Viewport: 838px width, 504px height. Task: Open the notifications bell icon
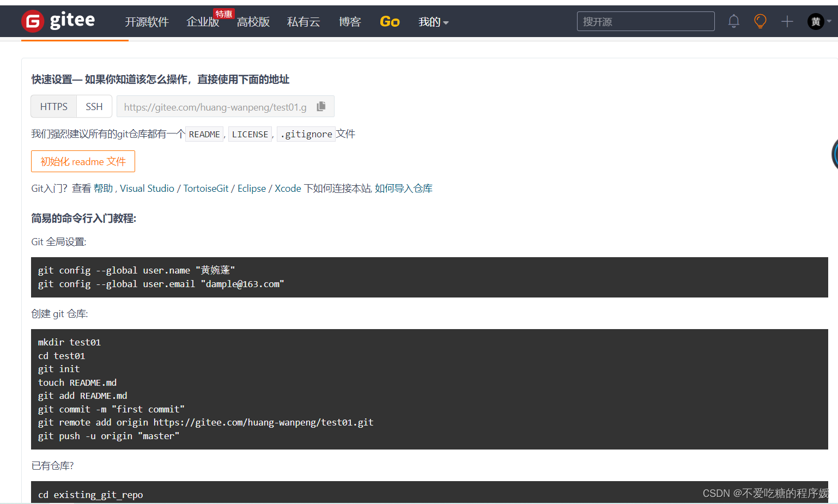[x=734, y=21]
